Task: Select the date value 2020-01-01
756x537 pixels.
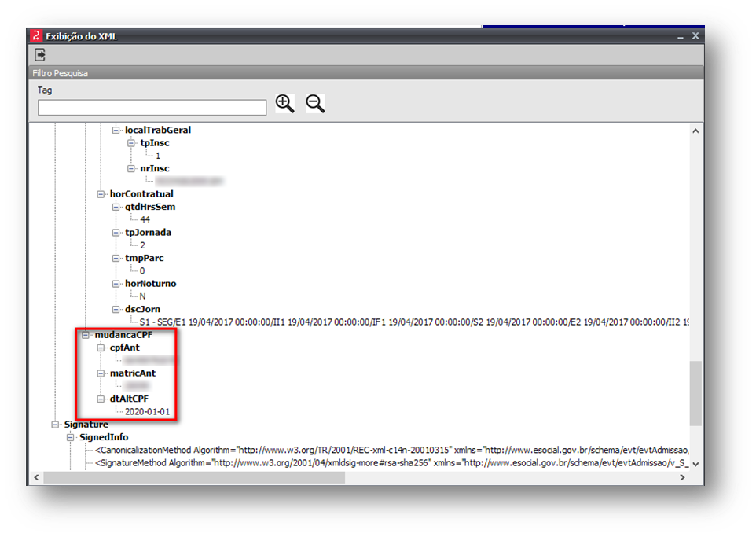Action: [147, 411]
